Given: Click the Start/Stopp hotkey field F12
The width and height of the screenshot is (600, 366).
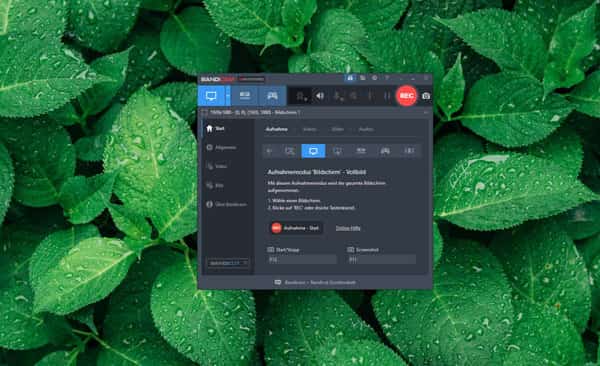Looking at the screenshot, I should click(302, 260).
